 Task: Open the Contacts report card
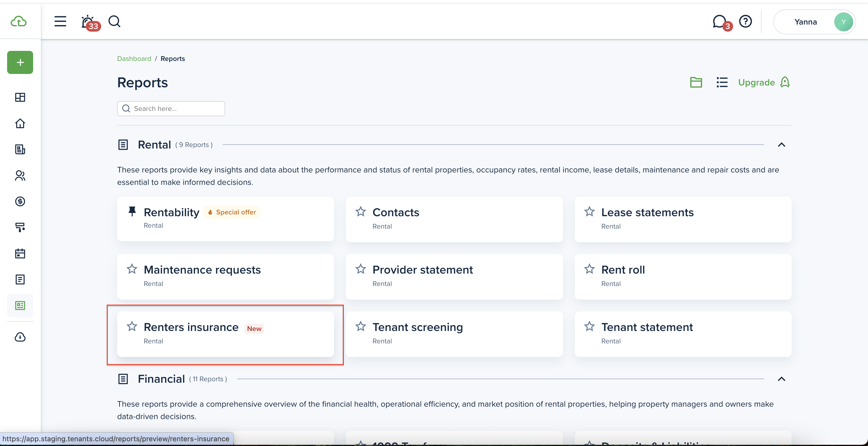point(454,219)
